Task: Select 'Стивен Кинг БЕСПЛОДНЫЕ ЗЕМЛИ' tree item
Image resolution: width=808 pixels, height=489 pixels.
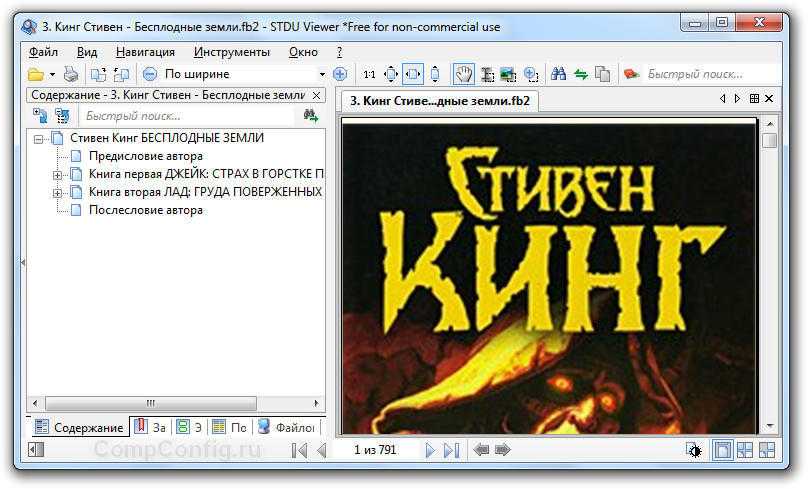Action: (167, 138)
